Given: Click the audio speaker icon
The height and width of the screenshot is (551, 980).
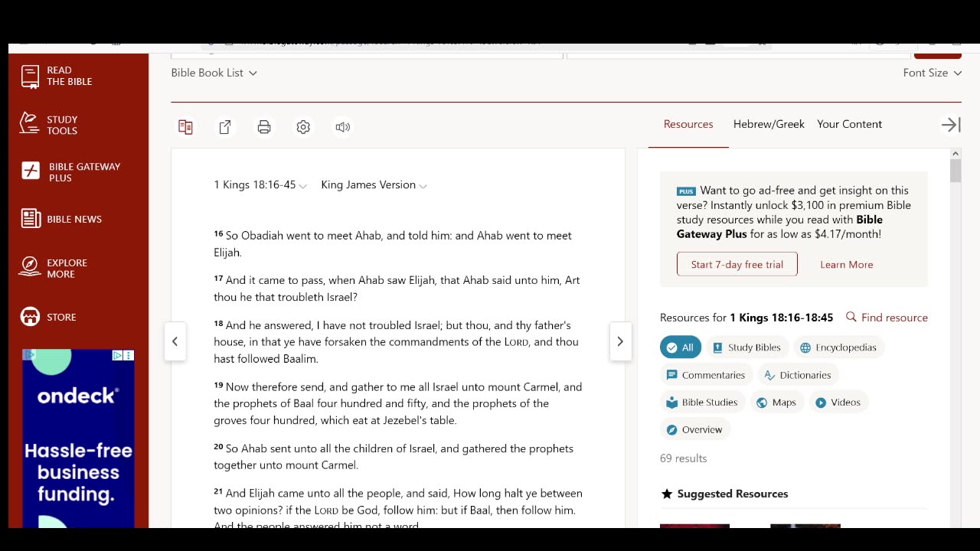Looking at the screenshot, I should click(x=343, y=127).
